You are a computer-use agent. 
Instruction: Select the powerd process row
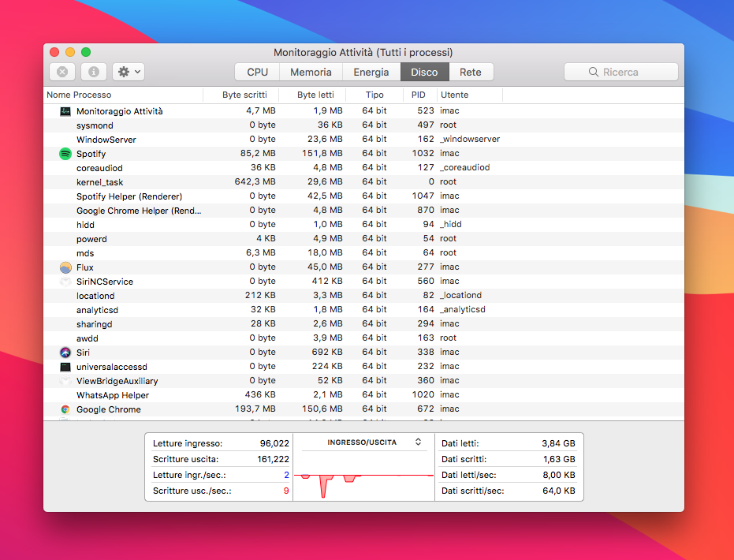tap(363, 239)
